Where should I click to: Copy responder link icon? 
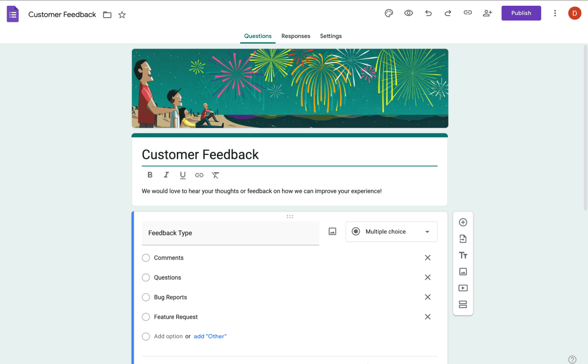(467, 13)
